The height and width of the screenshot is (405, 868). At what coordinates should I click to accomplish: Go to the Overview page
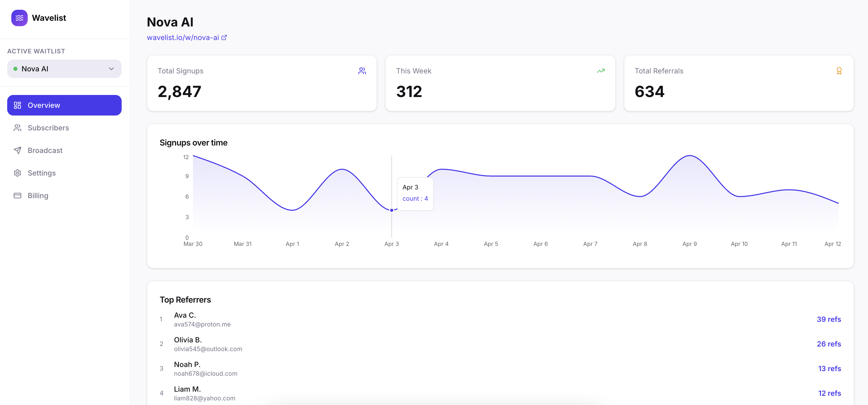point(64,105)
